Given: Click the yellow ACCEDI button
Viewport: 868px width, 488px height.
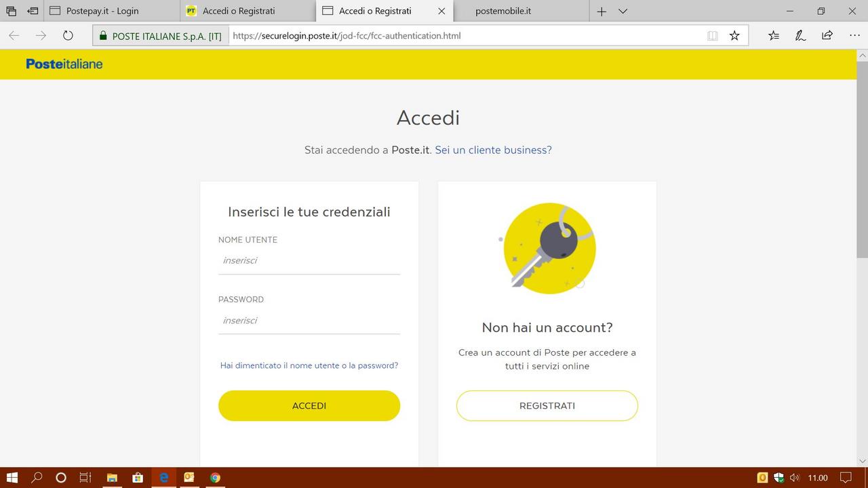Looking at the screenshot, I should point(309,405).
